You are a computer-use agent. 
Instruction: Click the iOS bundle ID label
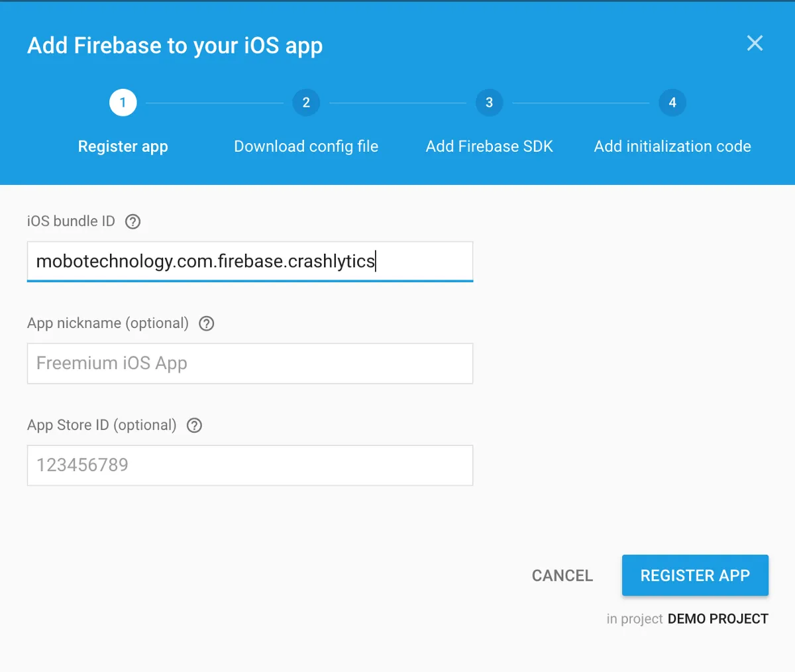(71, 221)
